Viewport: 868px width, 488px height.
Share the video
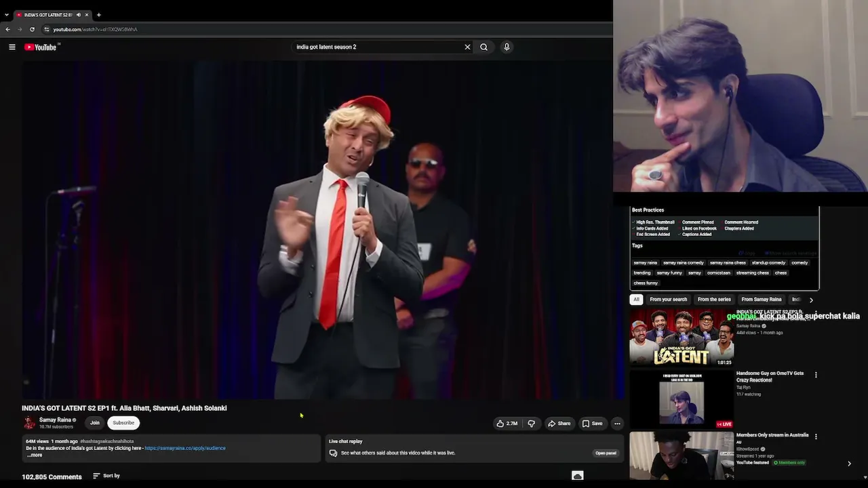click(x=559, y=424)
